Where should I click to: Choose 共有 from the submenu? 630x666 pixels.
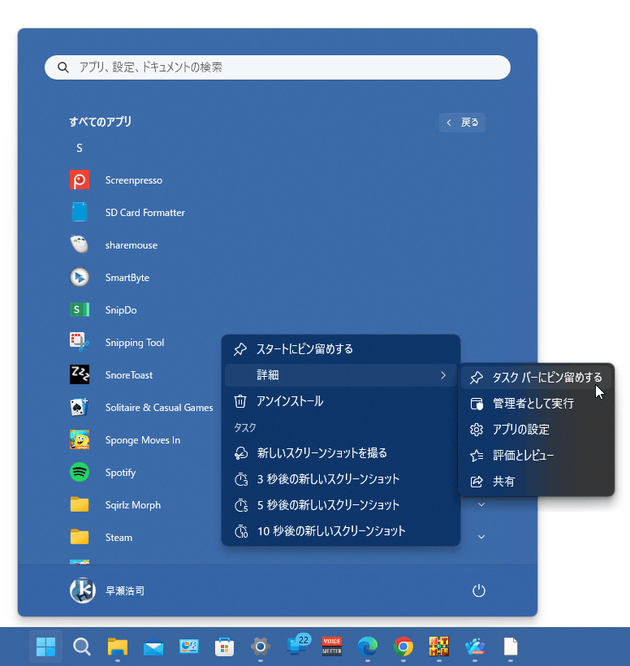point(536,481)
